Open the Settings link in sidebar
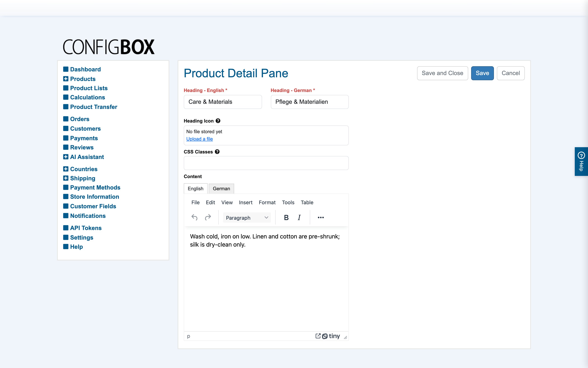 82,237
